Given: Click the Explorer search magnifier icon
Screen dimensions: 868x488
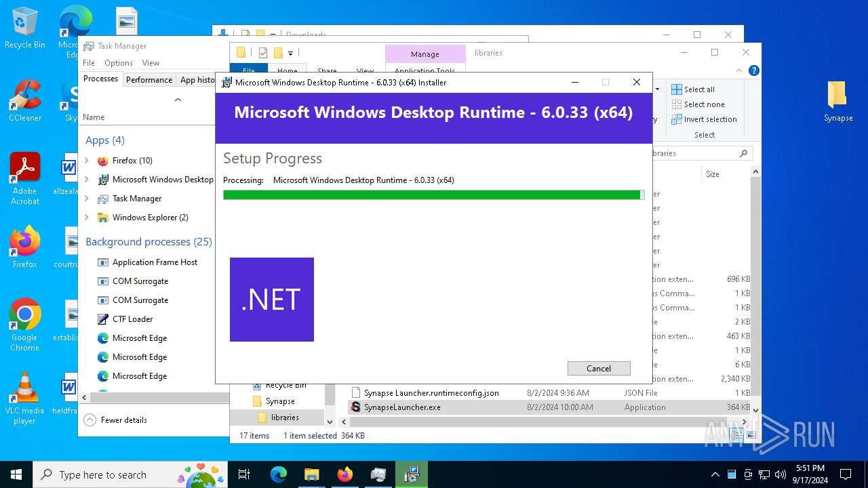Looking at the screenshot, I should click(743, 153).
